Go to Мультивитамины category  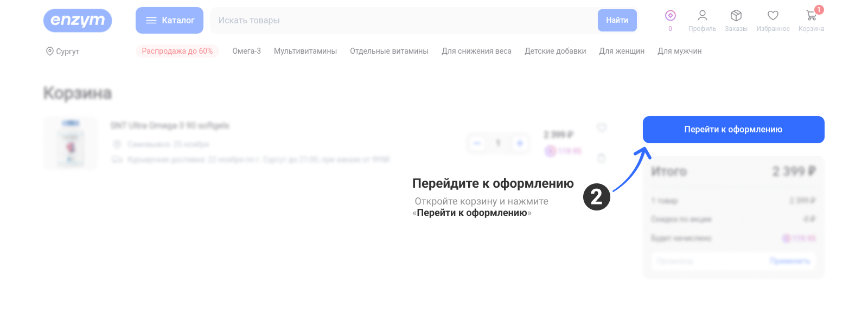tap(305, 51)
